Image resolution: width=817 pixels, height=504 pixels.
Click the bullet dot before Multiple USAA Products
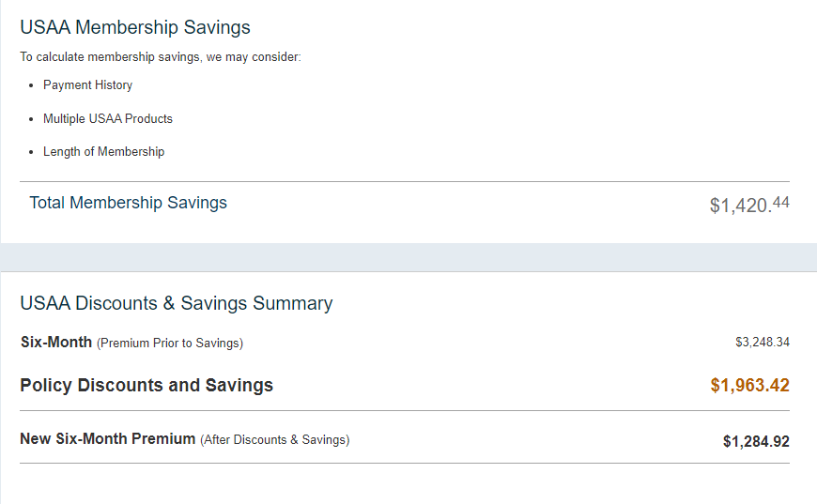pyautogui.click(x=32, y=119)
